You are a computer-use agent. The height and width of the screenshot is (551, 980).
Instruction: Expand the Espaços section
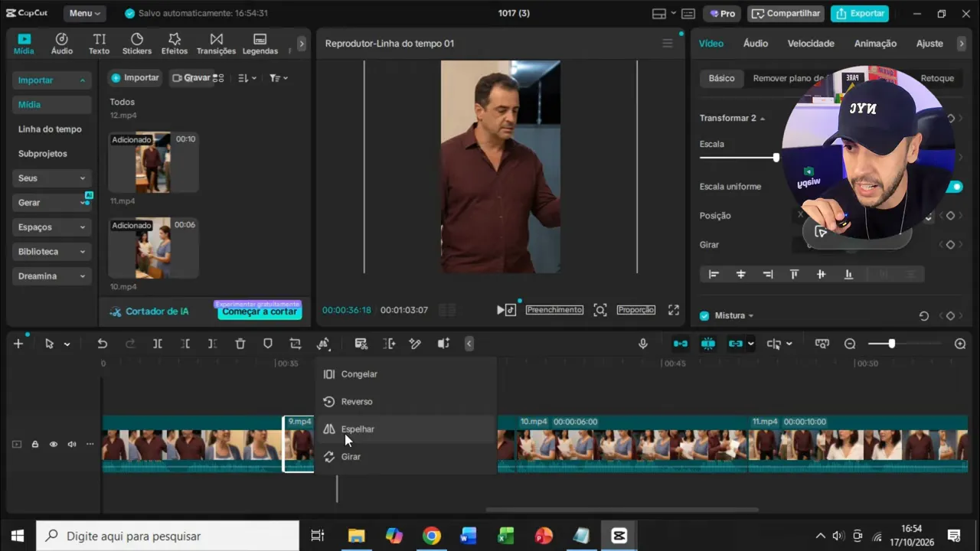(52, 227)
